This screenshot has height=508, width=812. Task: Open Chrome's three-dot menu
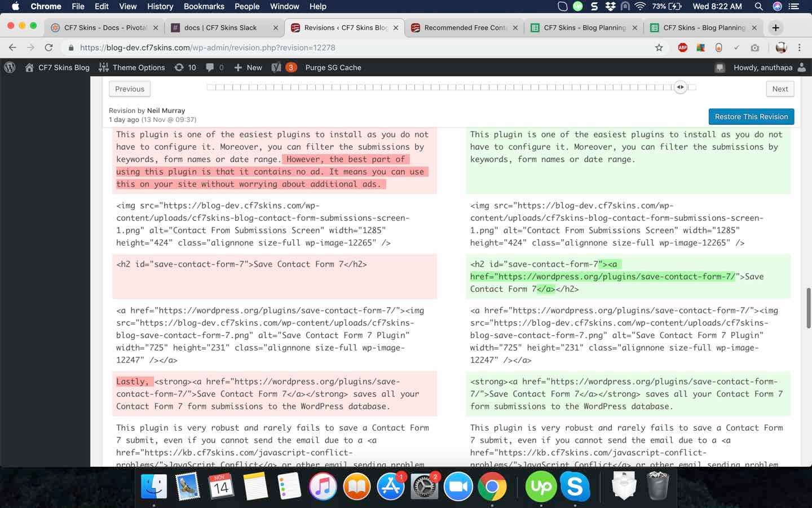click(x=799, y=47)
